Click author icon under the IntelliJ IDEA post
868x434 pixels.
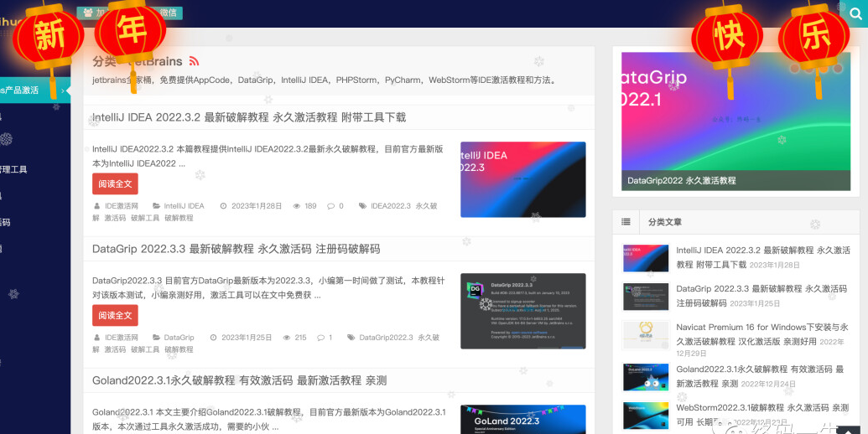96,205
